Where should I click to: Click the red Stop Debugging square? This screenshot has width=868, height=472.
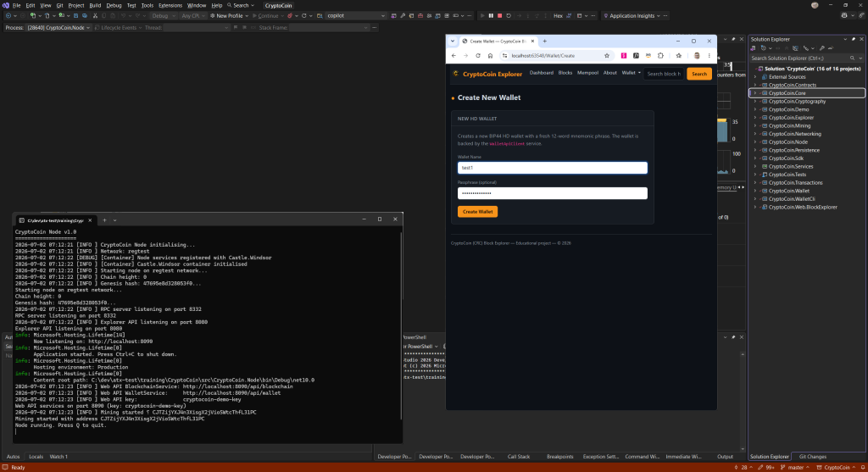pyautogui.click(x=499, y=15)
